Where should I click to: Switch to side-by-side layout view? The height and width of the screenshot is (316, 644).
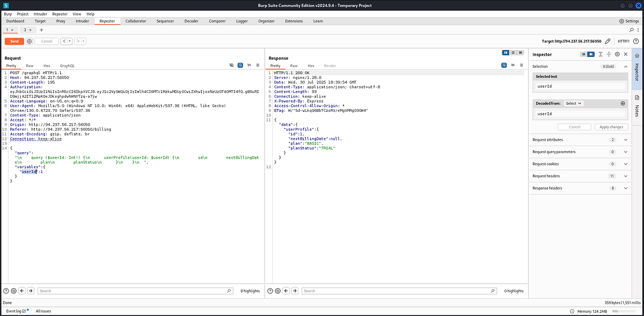506,52
